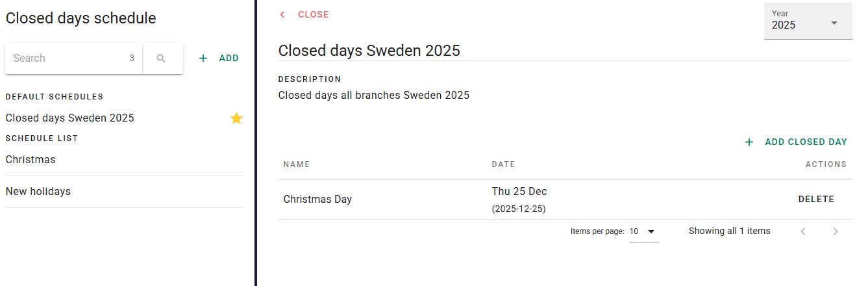Go to next page arrow
Image resolution: width=868 pixels, height=286 pixels.
836,231
